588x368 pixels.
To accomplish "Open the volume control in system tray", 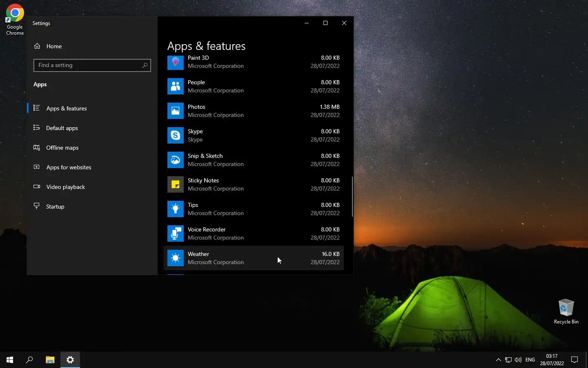I will coord(518,360).
